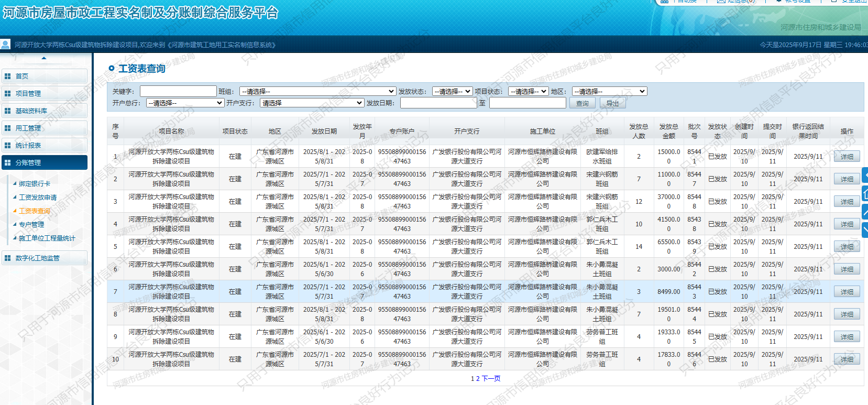Click the grid icon beside 数字化工地监管
This screenshot has width=868, height=405.
[7, 258]
